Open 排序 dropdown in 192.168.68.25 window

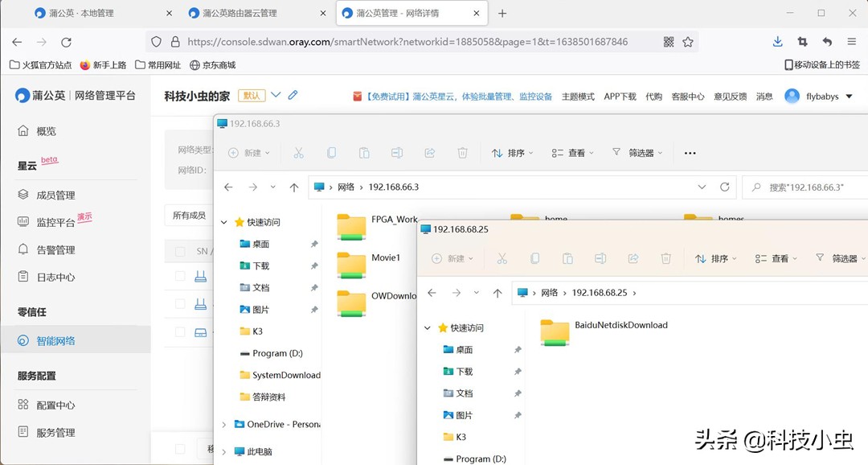coord(716,258)
